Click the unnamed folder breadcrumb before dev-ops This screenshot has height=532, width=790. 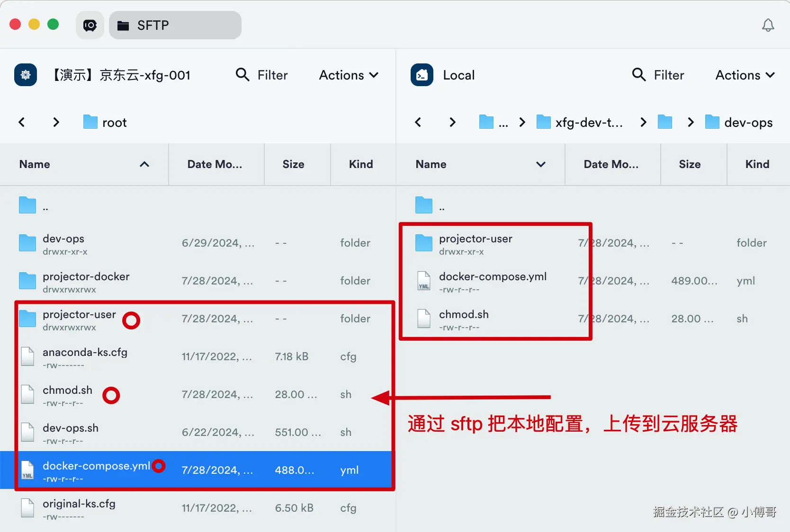(x=665, y=122)
